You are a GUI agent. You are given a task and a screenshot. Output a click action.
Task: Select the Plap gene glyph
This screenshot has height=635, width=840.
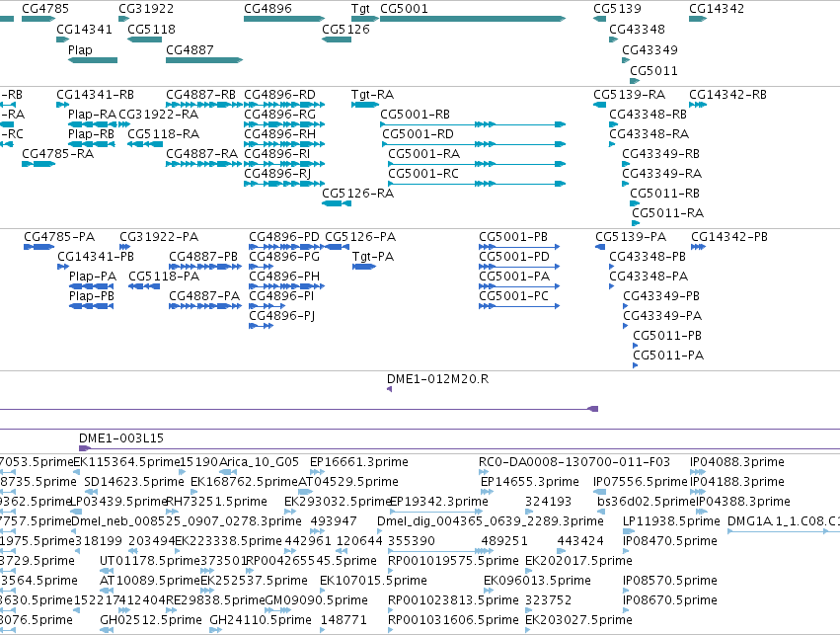click(93, 60)
